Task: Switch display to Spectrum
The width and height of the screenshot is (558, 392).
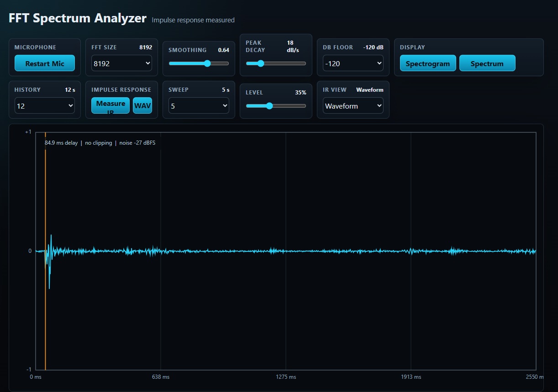Action: (x=487, y=63)
